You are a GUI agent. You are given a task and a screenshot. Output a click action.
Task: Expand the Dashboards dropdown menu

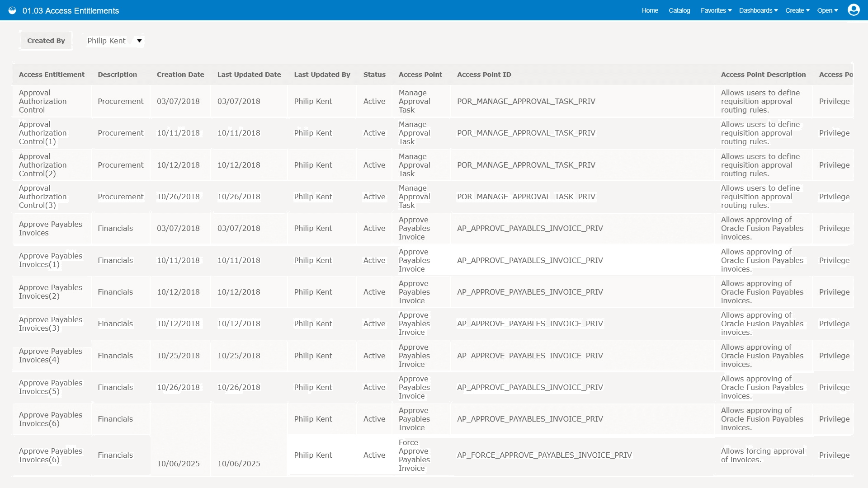pyautogui.click(x=758, y=10)
